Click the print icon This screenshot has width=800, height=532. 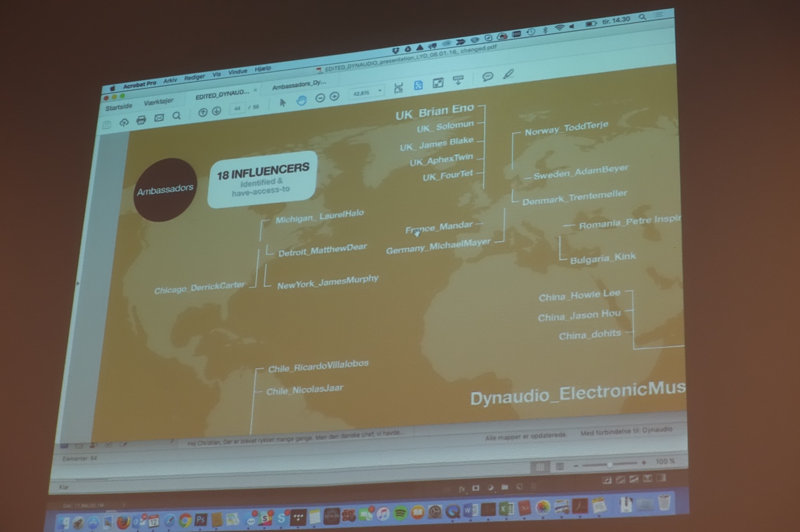141,120
